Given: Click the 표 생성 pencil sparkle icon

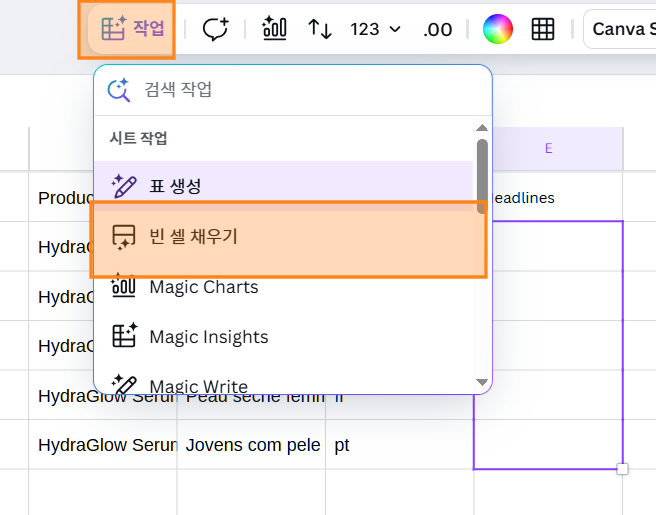Looking at the screenshot, I should coord(123,186).
